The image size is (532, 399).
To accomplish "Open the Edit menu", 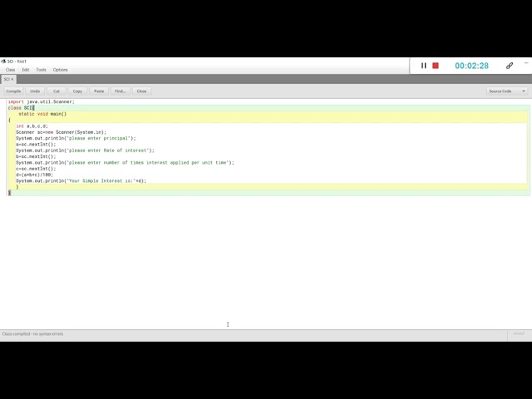I will click(26, 70).
